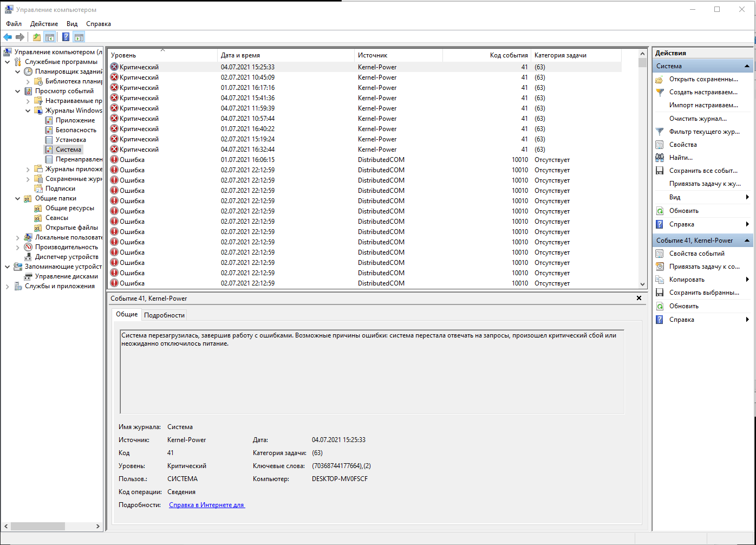The height and width of the screenshot is (545, 756).
Task: Open the Справка menu in menu bar
Action: click(99, 24)
